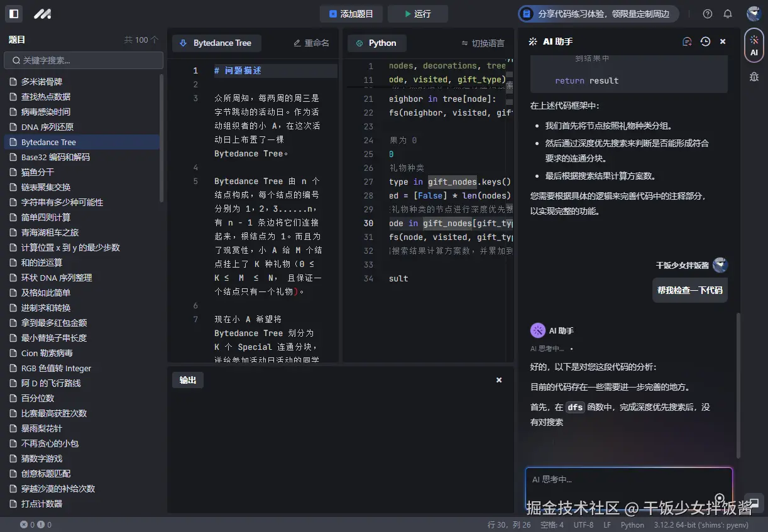Click the 题目 list scrollbar

point(162,138)
